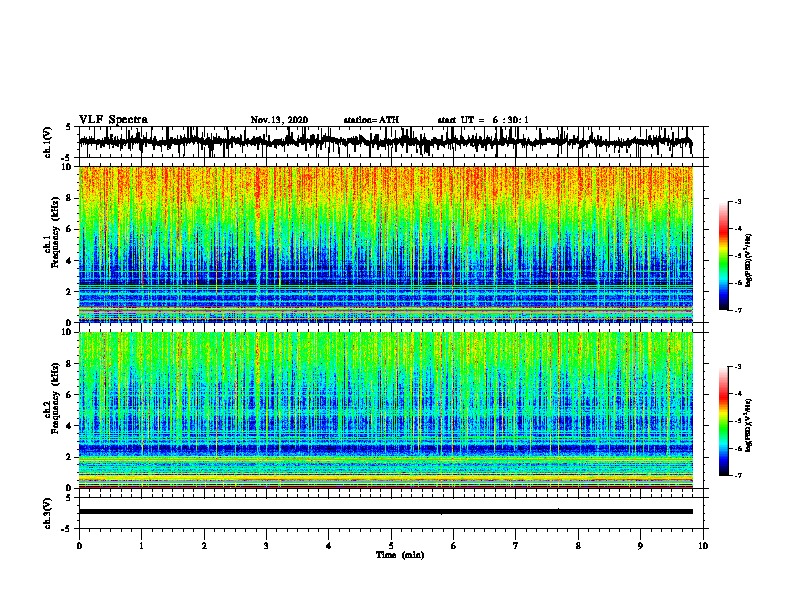Click the '8' kHz tick of ch.1 spectrogram

point(70,198)
